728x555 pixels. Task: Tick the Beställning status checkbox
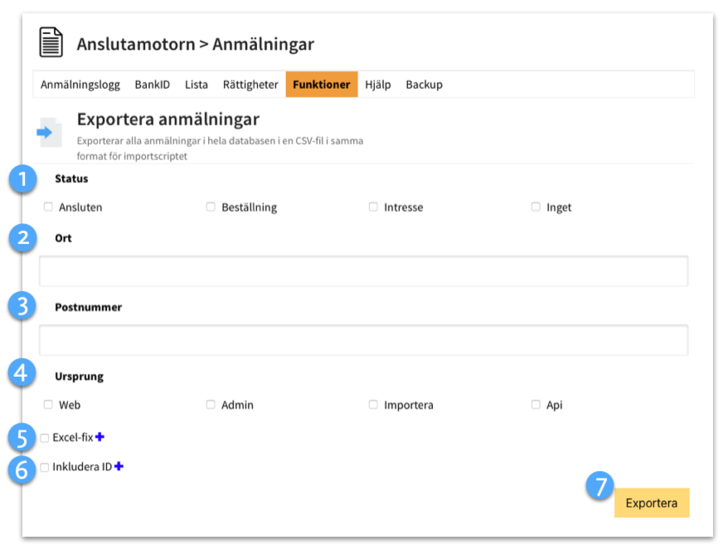coord(211,207)
